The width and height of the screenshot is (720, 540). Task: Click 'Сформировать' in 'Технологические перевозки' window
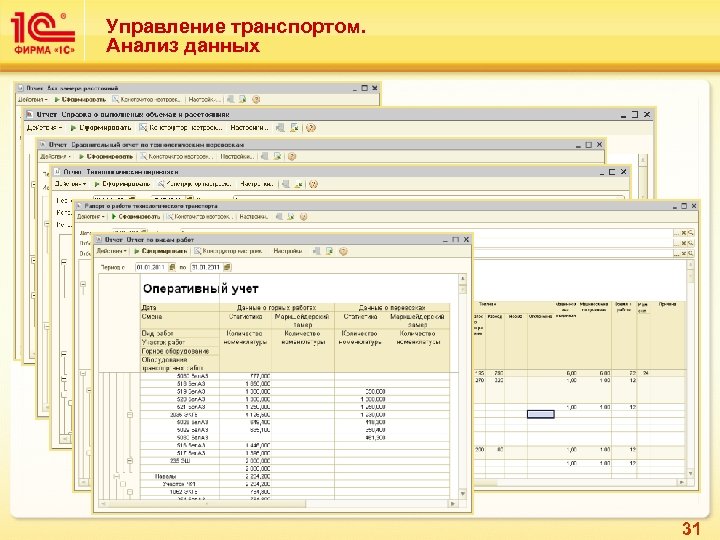pyautogui.click(x=122, y=184)
